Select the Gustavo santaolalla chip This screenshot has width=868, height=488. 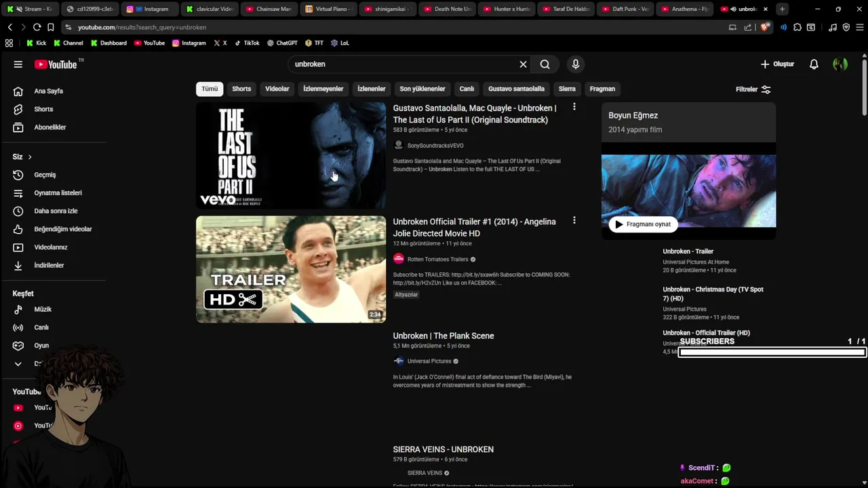click(516, 89)
